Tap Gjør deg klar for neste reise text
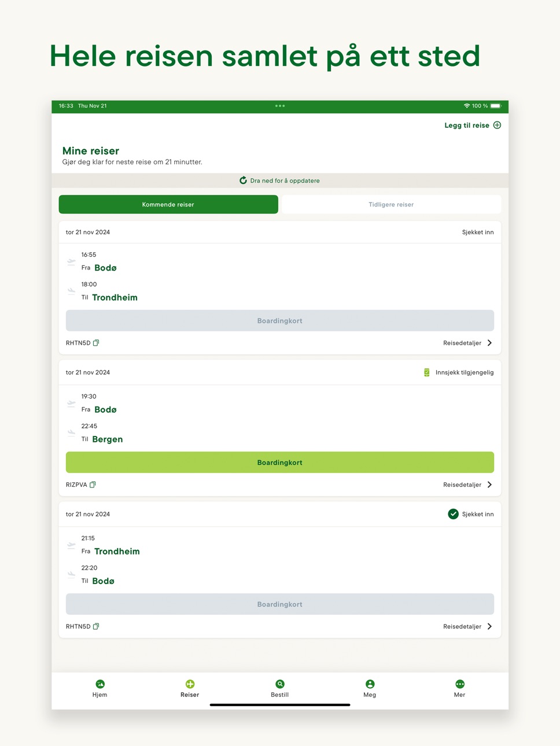 point(132,162)
